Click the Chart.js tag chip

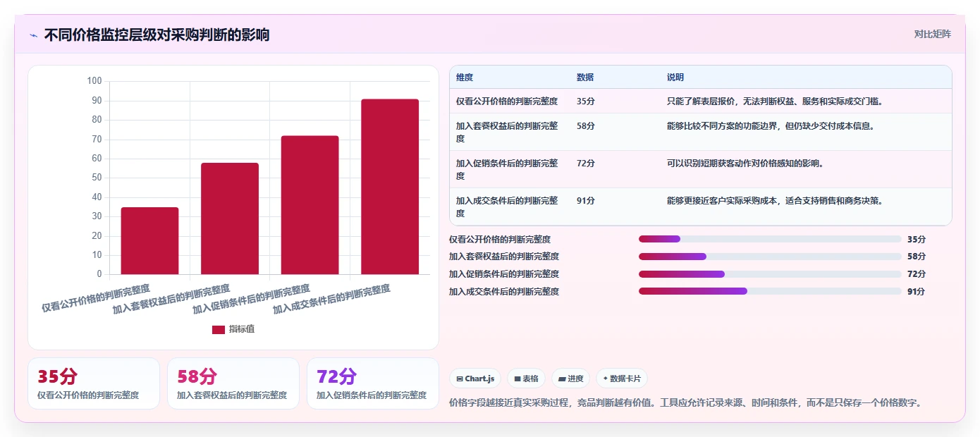(475, 378)
